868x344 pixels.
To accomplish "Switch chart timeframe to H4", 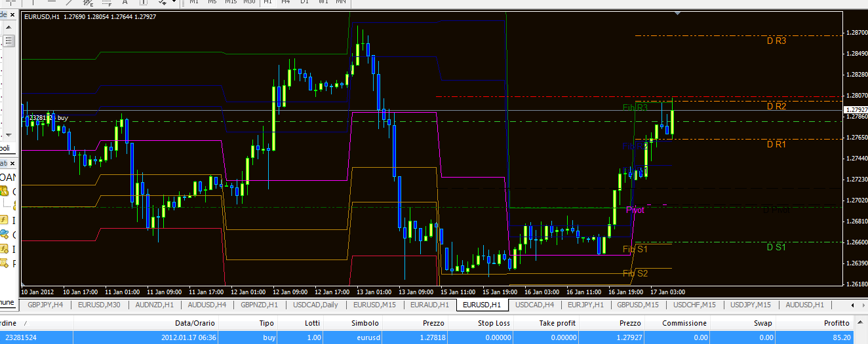I will (286, 2).
